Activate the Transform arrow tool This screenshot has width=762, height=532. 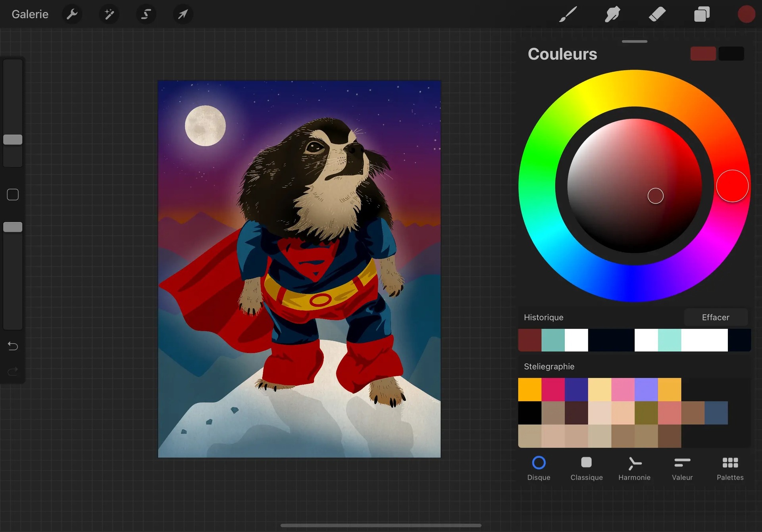[183, 15]
